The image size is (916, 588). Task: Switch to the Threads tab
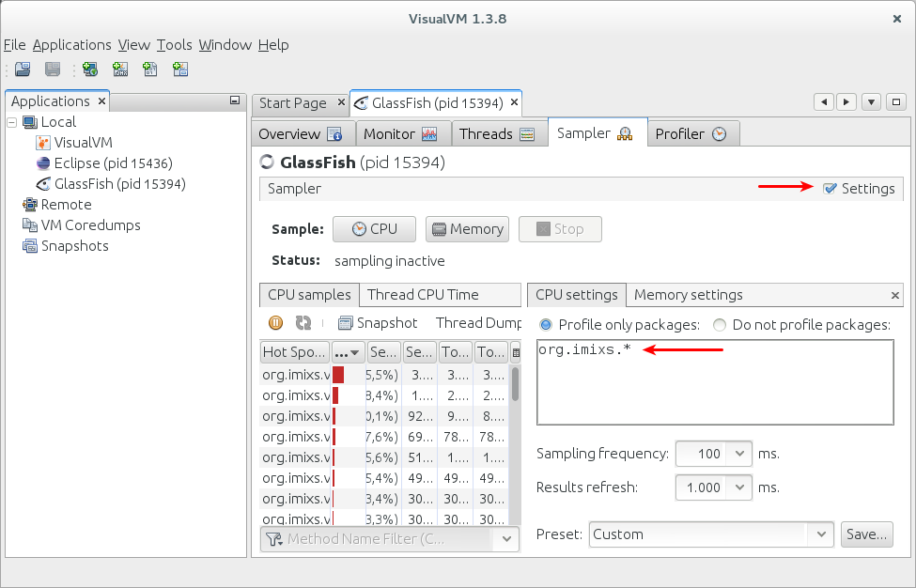tap(500, 133)
